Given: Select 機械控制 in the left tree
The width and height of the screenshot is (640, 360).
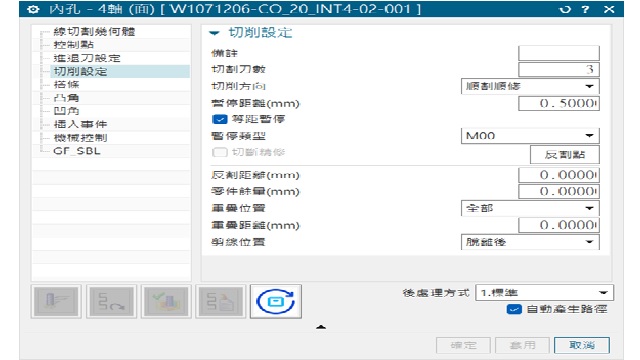Looking at the screenshot, I should [x=80, y=138].
